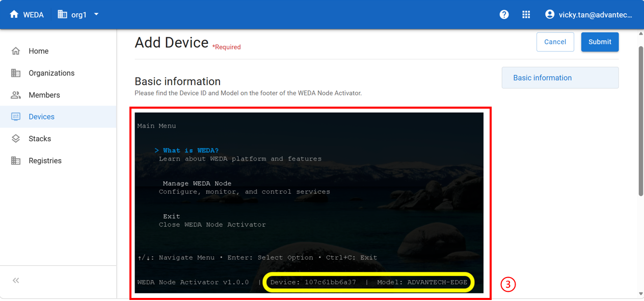644x301 pixels.
Task: Click the Stacks layers icon in sidebar
Action: click(16, 139)
